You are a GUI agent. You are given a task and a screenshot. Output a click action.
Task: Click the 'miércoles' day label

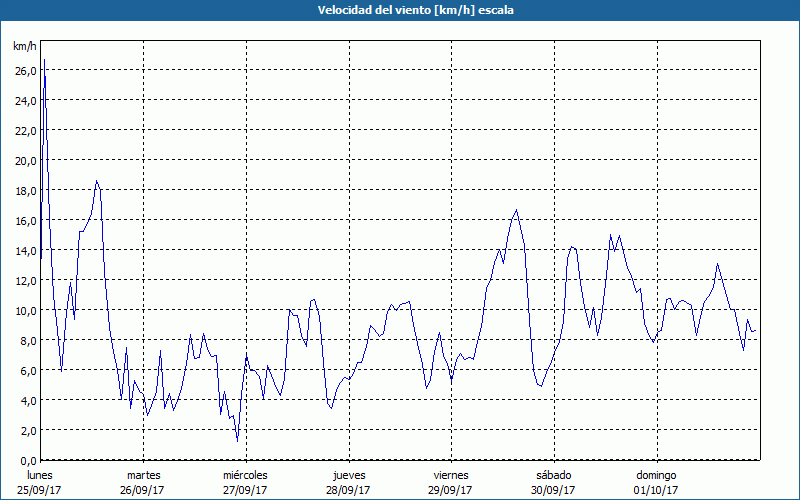coord(245,475)
